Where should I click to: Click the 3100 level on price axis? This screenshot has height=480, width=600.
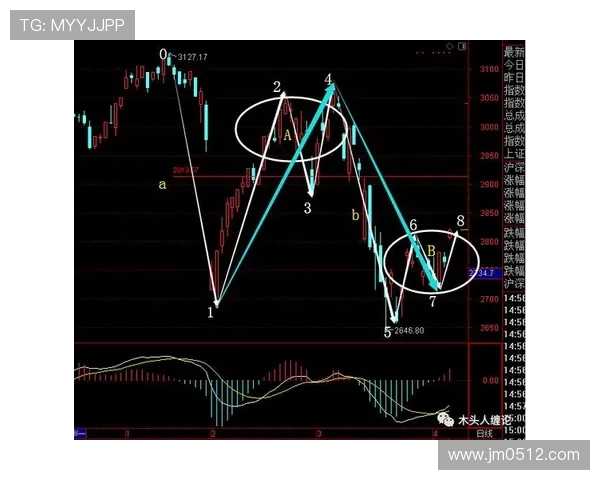488,69
